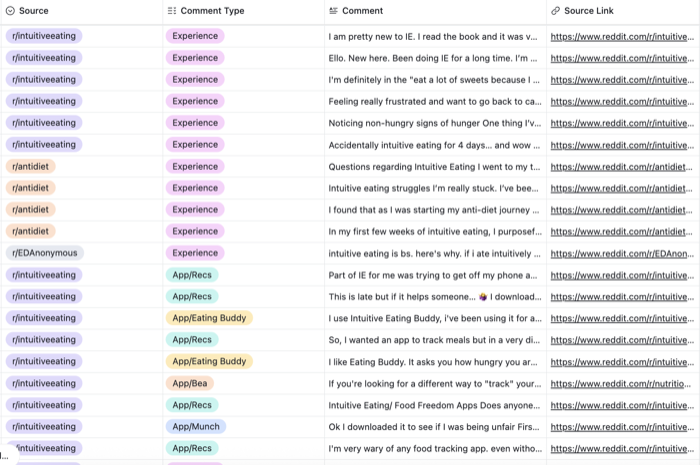Open the Comment column header
Viewport: 700px width, 465px height.
pyautogui.click(x=435, y=11)
